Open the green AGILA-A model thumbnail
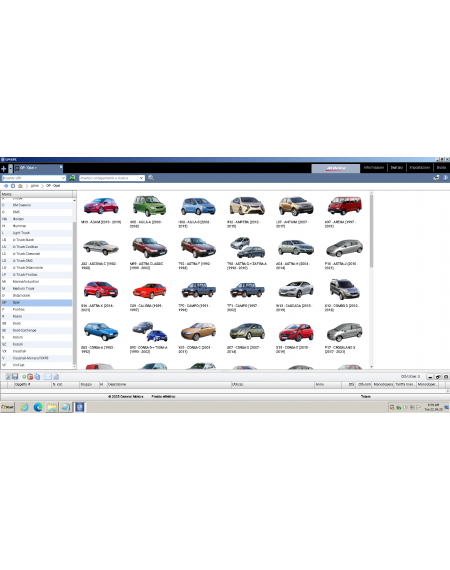Viewport: 450px width, 570px height. 149,206
